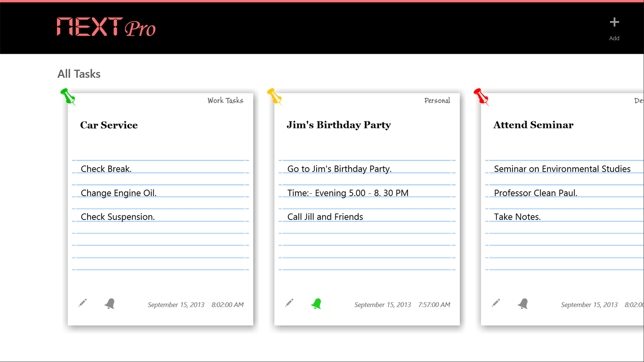Screen dimensions: 644x362
Task: Click 'Seminar on Environmental Studies' line
Action: pyautogui.click(x=562, y=169)
